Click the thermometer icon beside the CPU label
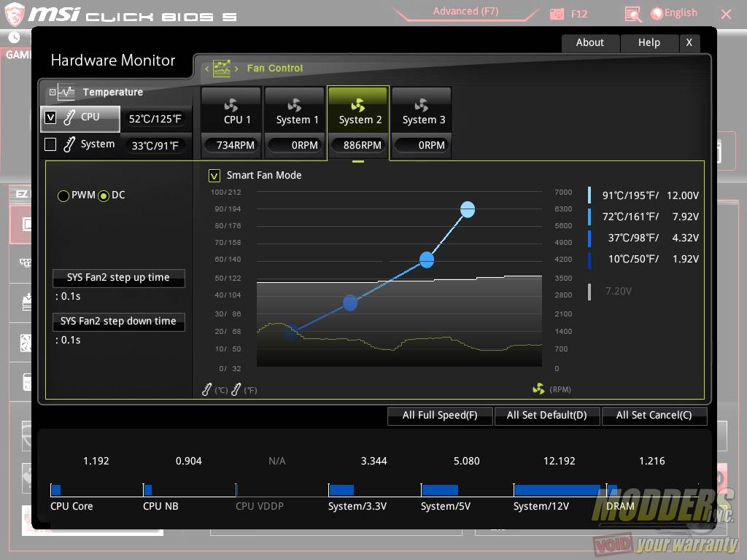 click(x=69, y=117)
